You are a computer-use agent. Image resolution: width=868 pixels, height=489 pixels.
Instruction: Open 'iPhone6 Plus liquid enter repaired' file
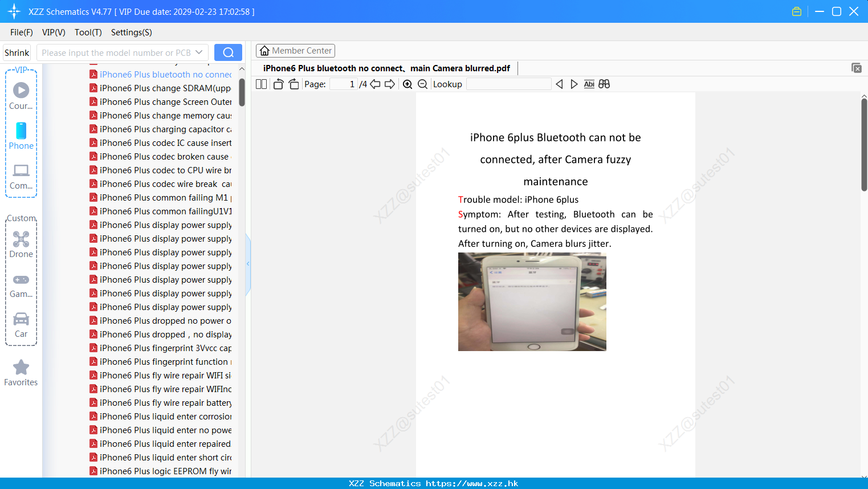point(161,443)
